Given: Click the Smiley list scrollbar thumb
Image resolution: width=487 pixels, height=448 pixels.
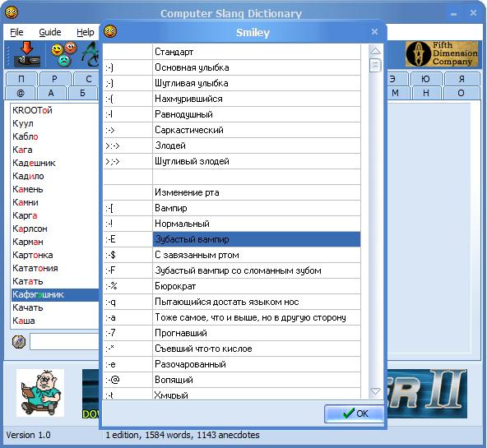Looking at the screenshot, I should click(375, 65).
